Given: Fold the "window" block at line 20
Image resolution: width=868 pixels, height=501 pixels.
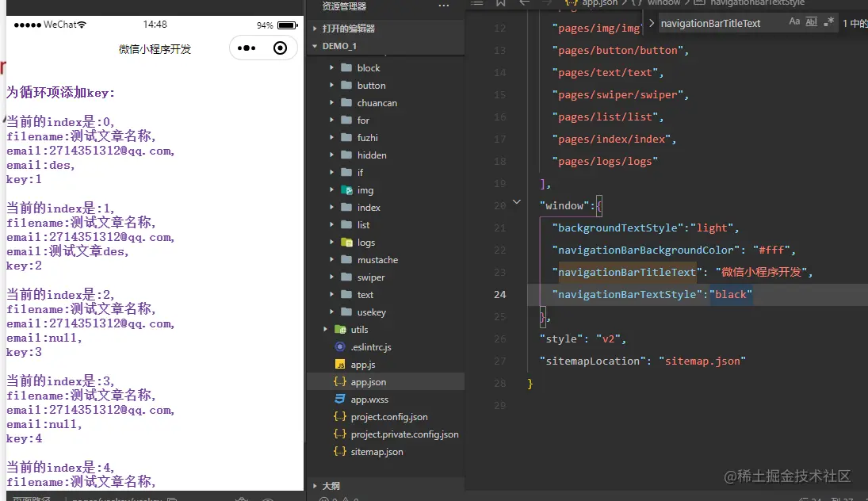Looking at the screenshot, I should point(517,202).
